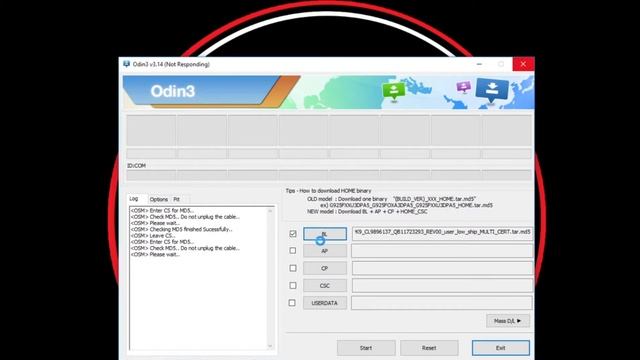Switch to the Log tab
The width and height of the screenshot is (640, 360).
134,199
